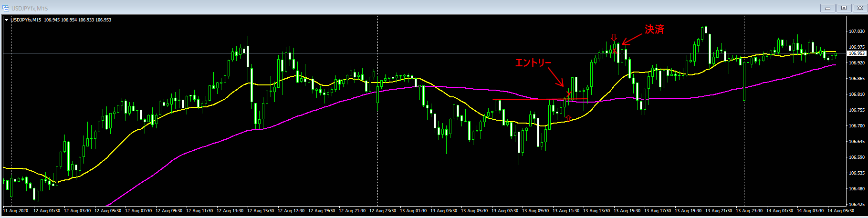Click the OHLC text 106.945 106.954 106.933 106.953
This screenshot has height=218, width=868.
coord(77,20)
